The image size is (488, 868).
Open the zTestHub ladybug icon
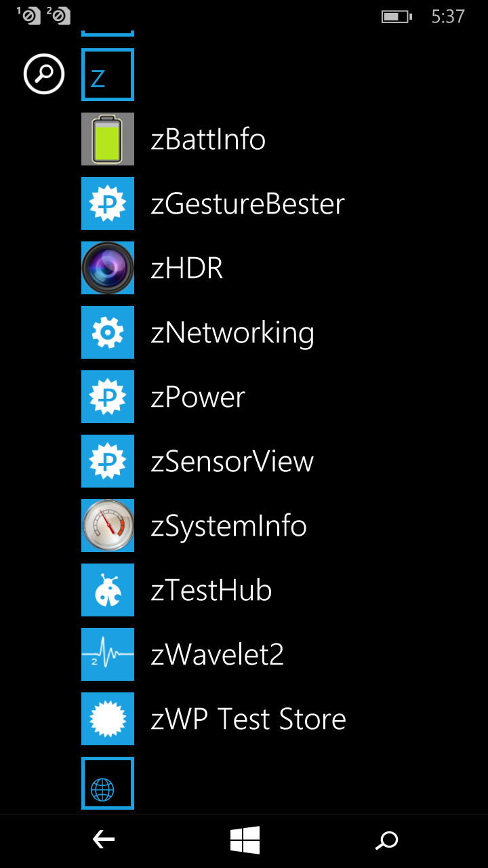pos(108,590)
